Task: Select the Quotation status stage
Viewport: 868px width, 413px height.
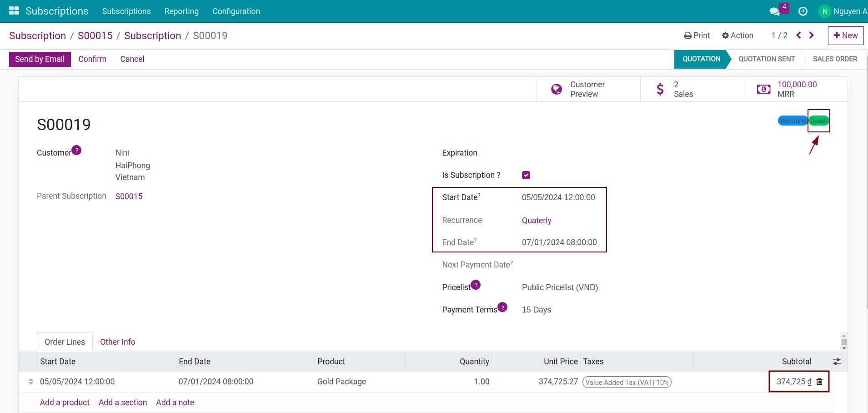Action: [701, 59]
